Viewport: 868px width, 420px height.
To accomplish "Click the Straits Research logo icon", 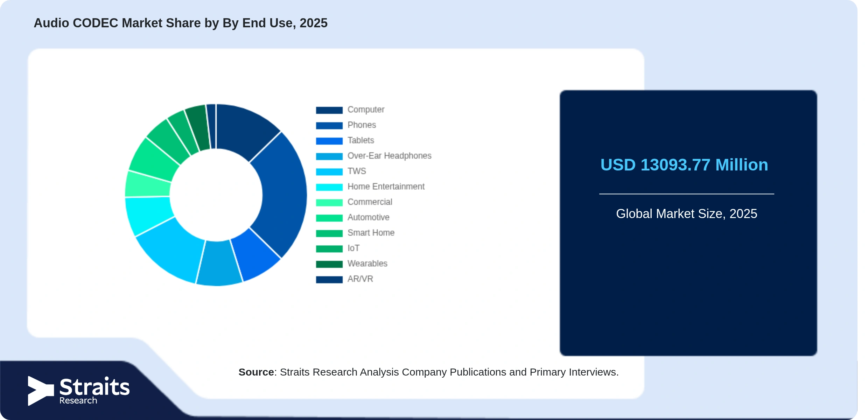I will tap(41, 391).
